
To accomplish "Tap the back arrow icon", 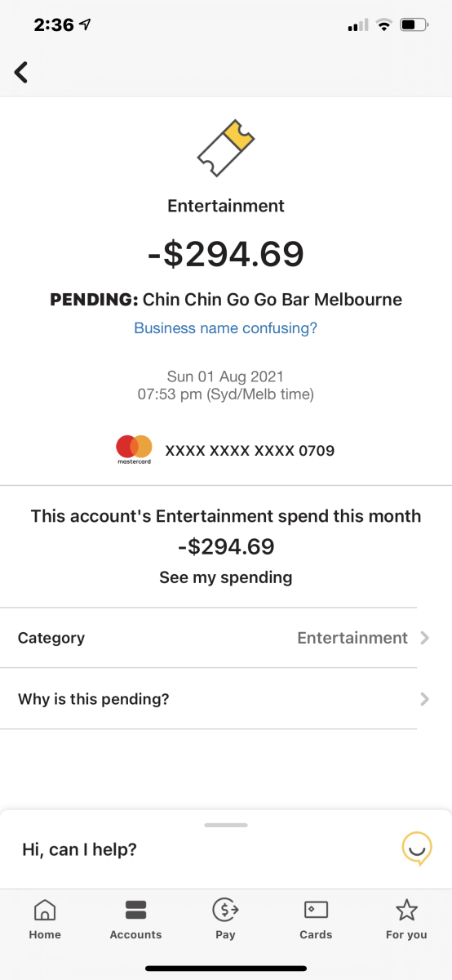I will tap(21, 72).
